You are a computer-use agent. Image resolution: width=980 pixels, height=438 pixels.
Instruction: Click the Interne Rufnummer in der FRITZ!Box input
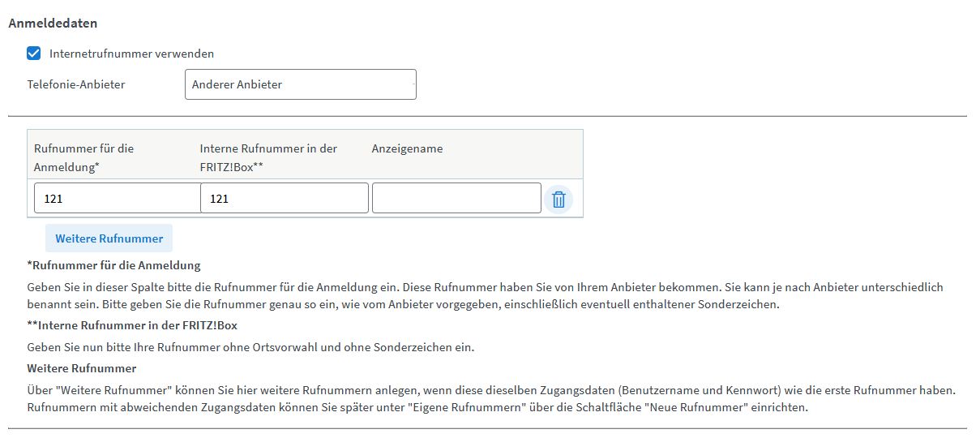coord(284,199)
